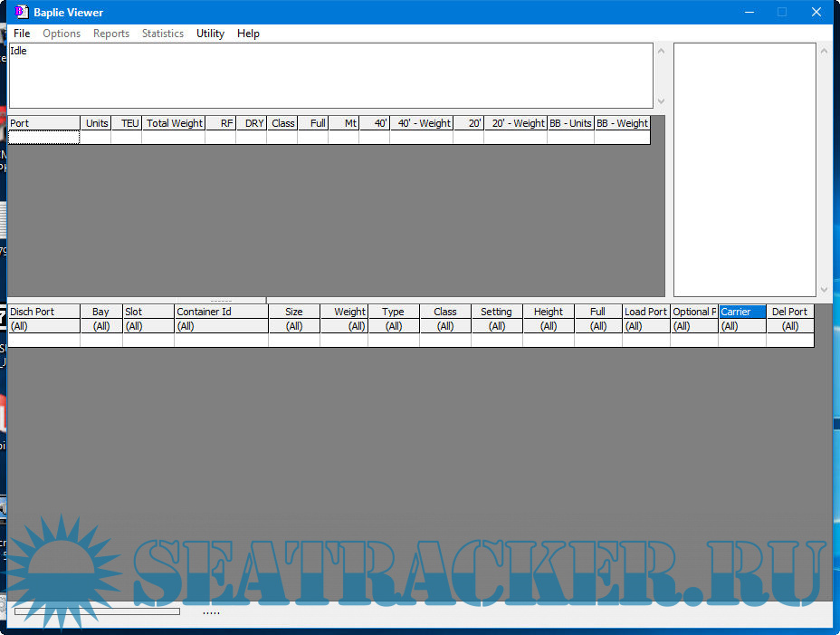Click inside the Idle status text area

(326, 76)
